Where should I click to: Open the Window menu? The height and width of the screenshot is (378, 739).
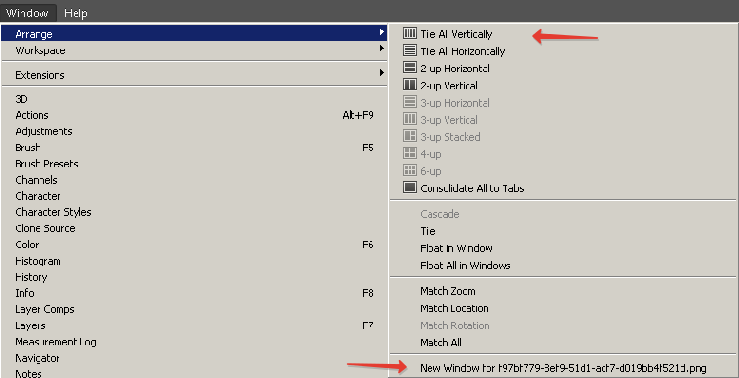point(28,13)
